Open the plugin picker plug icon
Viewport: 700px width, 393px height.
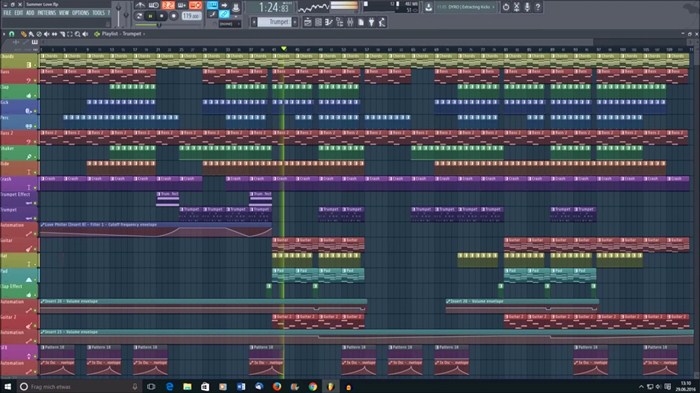point(371,22)
